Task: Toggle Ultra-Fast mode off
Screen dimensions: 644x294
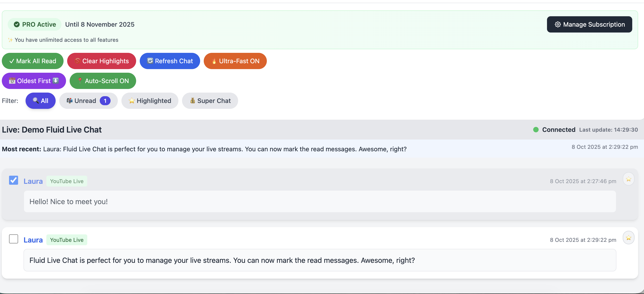Action: click(x=235, y=61)
